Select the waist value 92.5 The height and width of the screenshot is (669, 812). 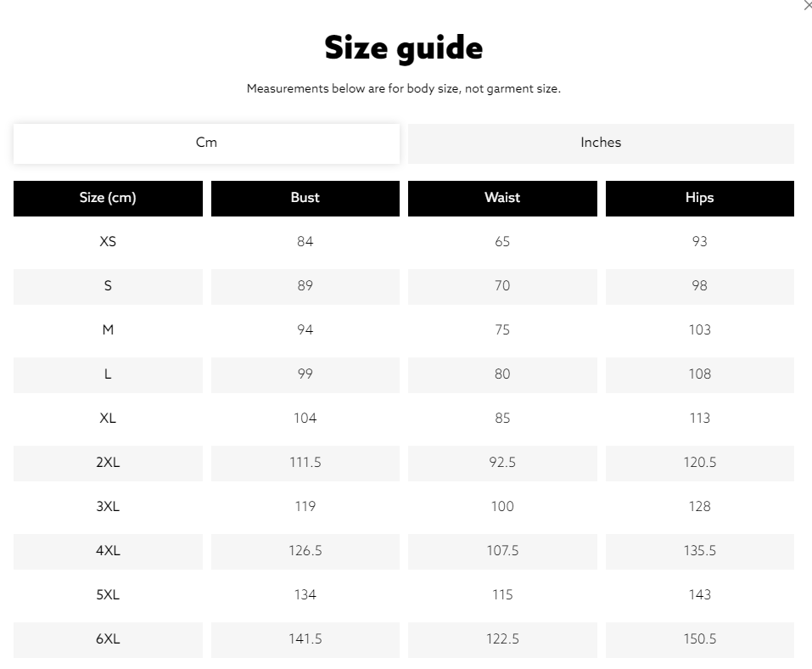(502, 463)
